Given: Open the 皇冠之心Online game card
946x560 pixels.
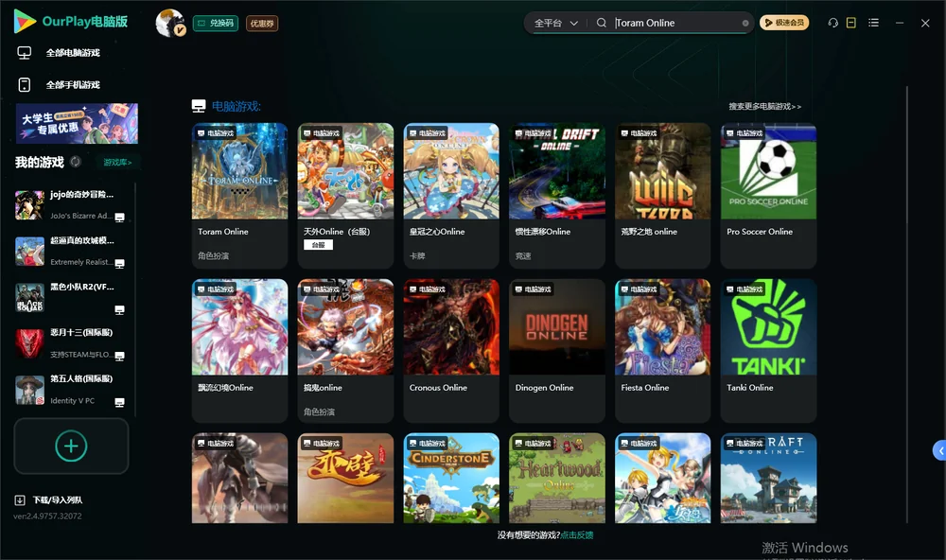Looking at the screenshot, I should click(x=451, y=196).
